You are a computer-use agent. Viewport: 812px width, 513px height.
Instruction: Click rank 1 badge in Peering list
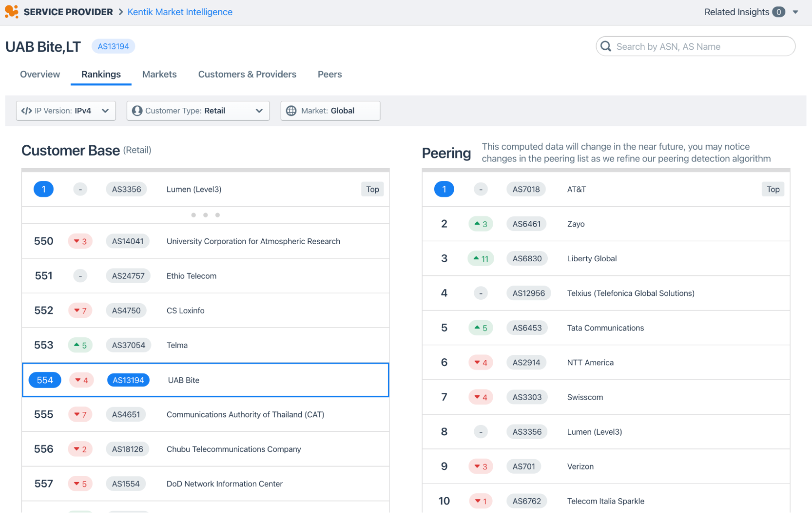click(444, 189)
